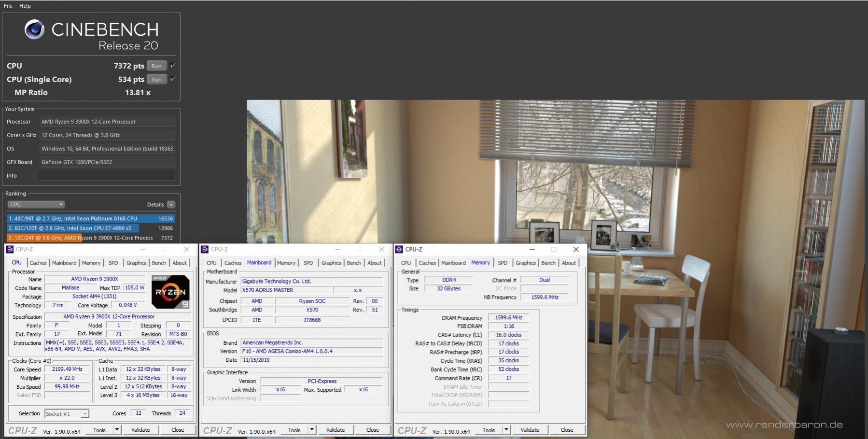Open About tab in CPU-Z window showing CPU tab
The height and width of the screenshot is (439, 868).
[x=180, y=263]
